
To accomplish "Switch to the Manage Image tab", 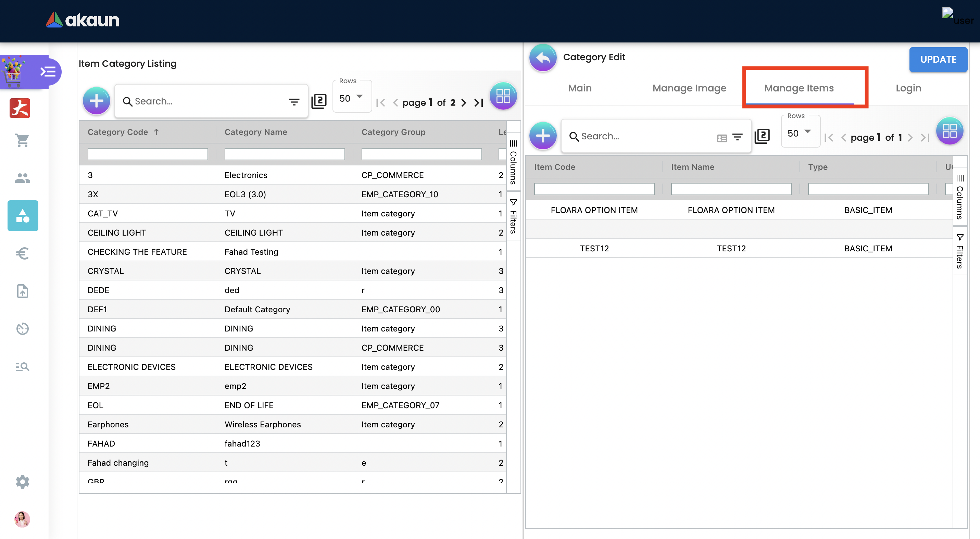I will [689, 88].
